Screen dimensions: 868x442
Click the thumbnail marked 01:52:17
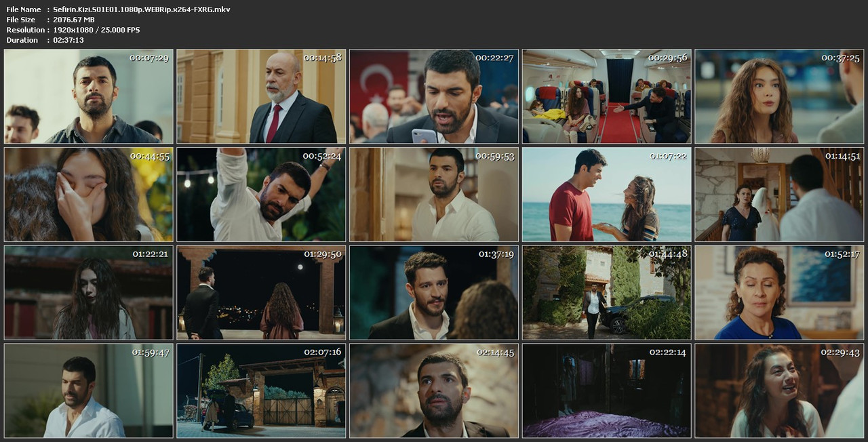click(x=779, y=293)
